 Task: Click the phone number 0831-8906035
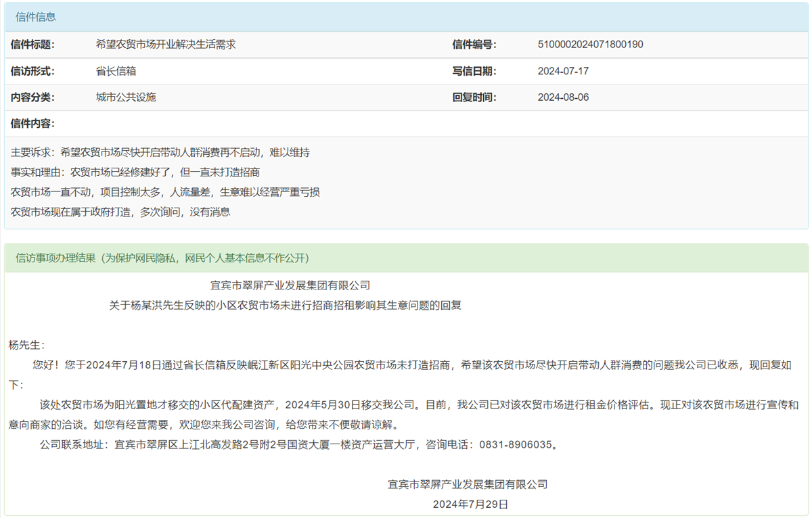516,445
